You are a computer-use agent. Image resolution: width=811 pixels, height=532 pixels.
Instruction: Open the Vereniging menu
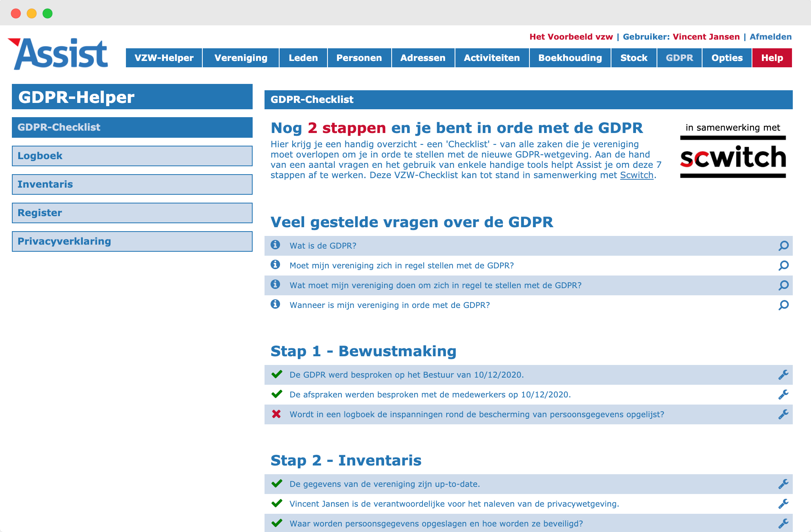point(241,58)
